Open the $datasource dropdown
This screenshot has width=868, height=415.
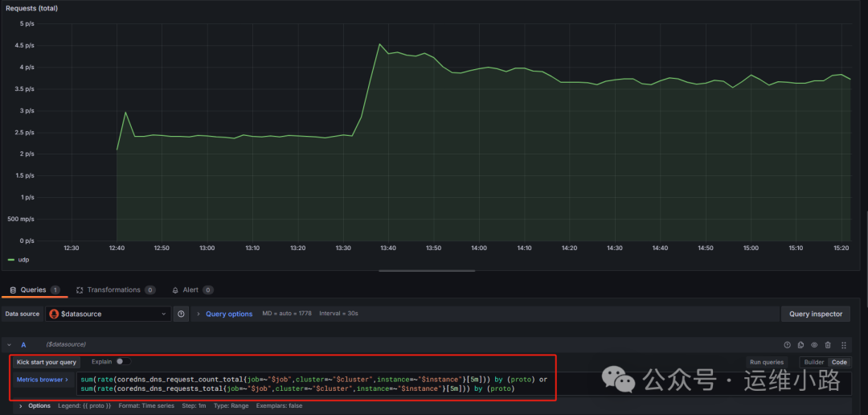pyautogui.click(x=108, y=314)
